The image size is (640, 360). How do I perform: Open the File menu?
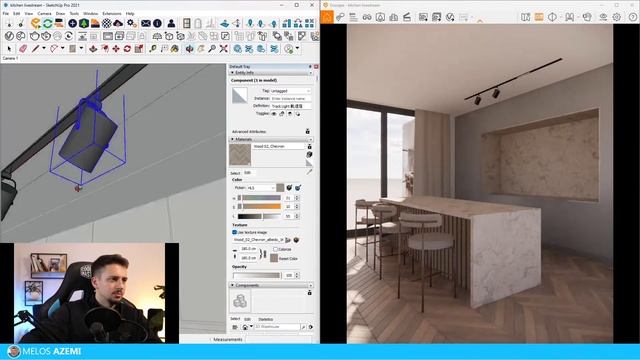coord(6,13)
